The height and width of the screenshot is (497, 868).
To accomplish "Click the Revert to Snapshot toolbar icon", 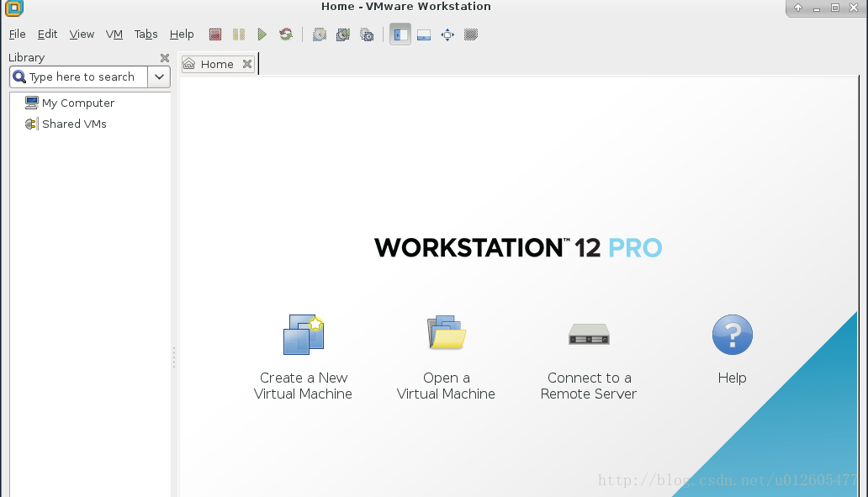I will pyautogui.click(x=343, y=34).
